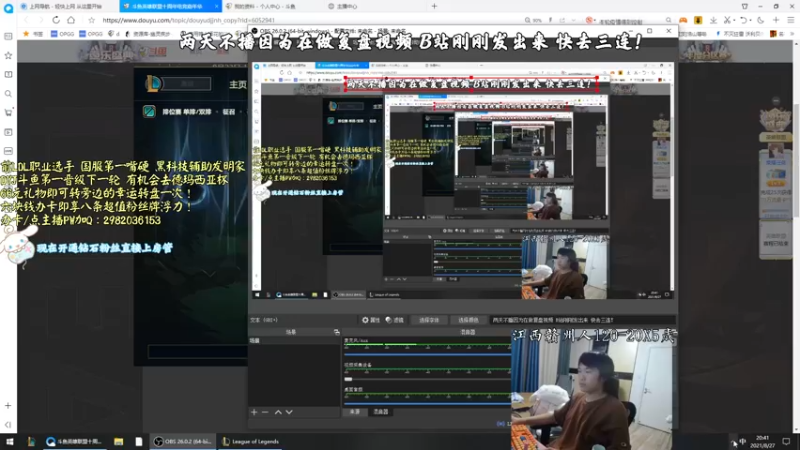Open browser home page
Image resolution: width=800 pixels, height=450 pixels.
(x=71, y=20)
